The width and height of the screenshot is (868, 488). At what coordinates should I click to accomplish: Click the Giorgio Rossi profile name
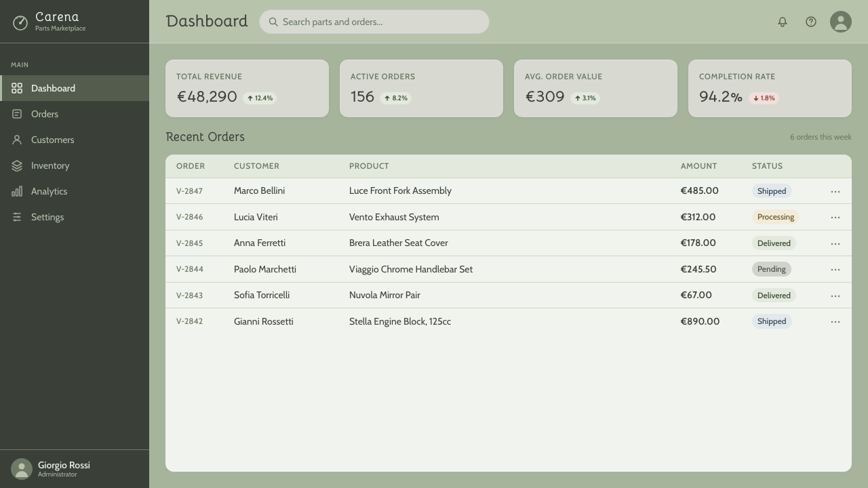[64, 465]
